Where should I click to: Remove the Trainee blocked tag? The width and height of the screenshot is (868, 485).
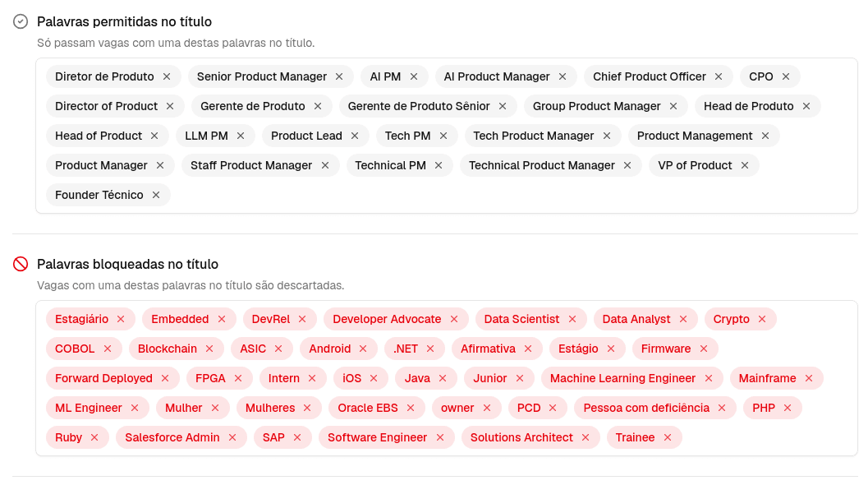668,437
